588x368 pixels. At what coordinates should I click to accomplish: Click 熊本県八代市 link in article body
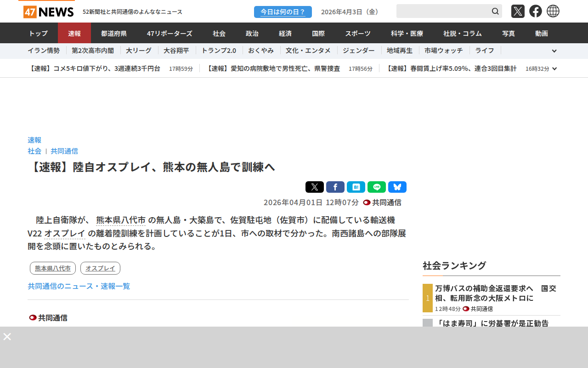coord(121,220)
